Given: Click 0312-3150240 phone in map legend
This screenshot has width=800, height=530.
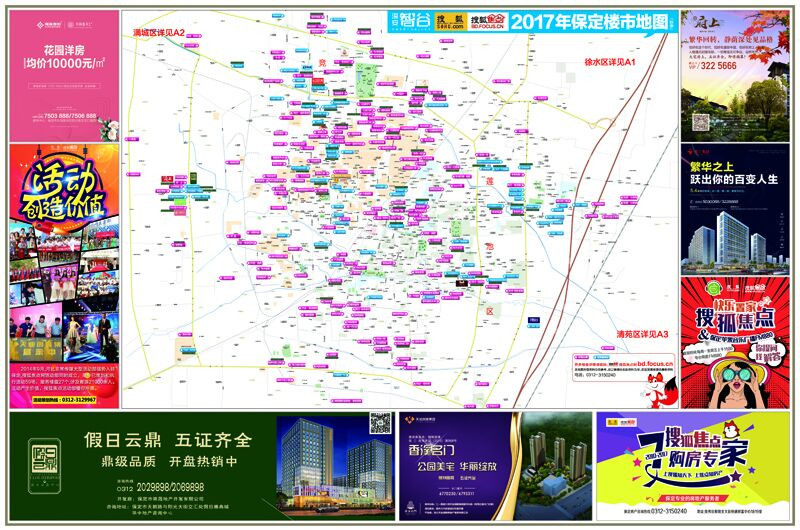Looking at the screenshot, I should click(x=599, y=375).
